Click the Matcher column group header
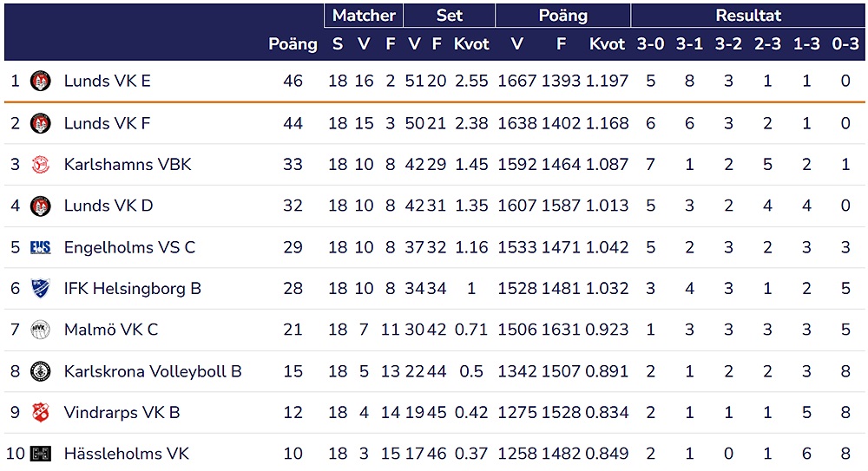 (x=364, y=16)
